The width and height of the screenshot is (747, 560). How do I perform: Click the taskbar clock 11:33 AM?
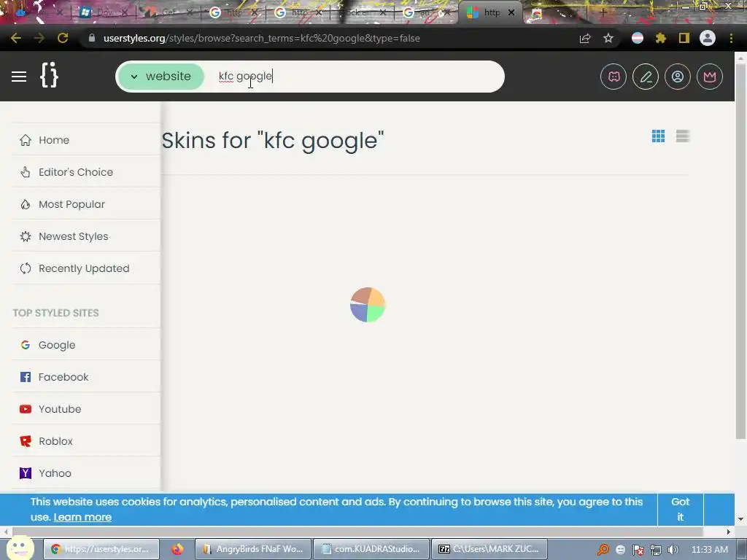point(709,550)
